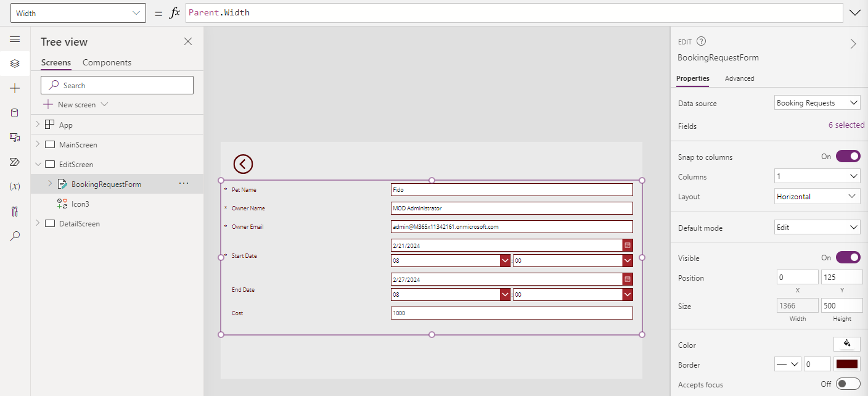Click the End Date field 2/27/2024
The image size is (868, 396).
coord(507,279)
